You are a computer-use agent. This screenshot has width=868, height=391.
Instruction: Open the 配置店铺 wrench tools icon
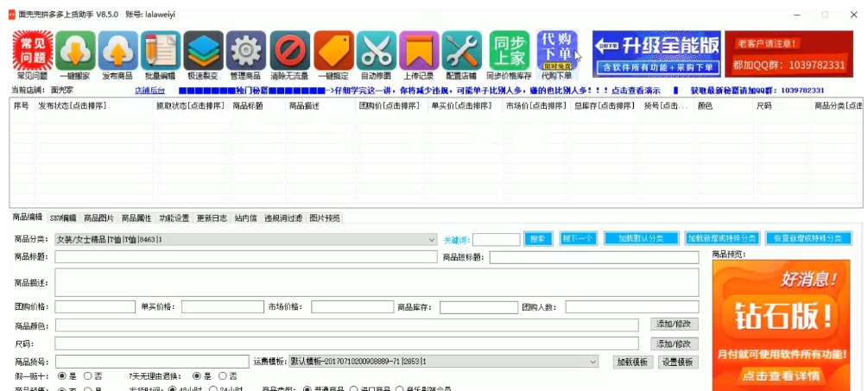click(x=461, y=51)
